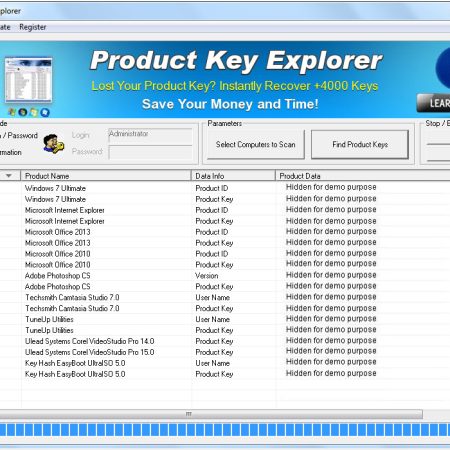The image size is (450, 450).
Task: Select the Microsoft Internet Explorer Product Key row
Action: point(225,221)
